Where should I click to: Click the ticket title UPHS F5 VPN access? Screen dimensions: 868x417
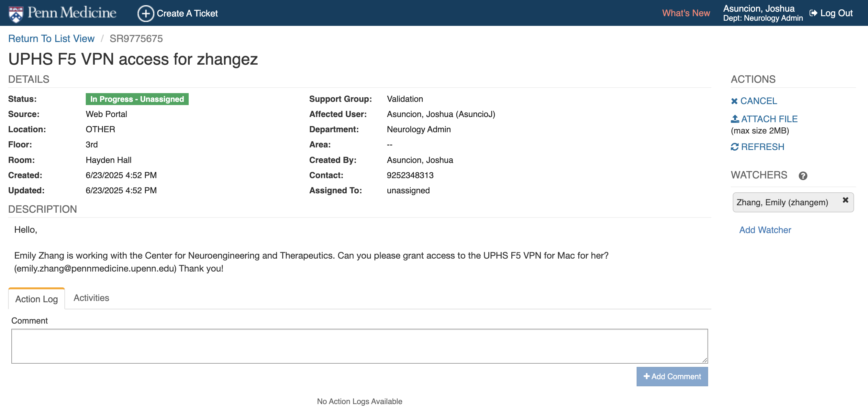click(x=133, y=59)
